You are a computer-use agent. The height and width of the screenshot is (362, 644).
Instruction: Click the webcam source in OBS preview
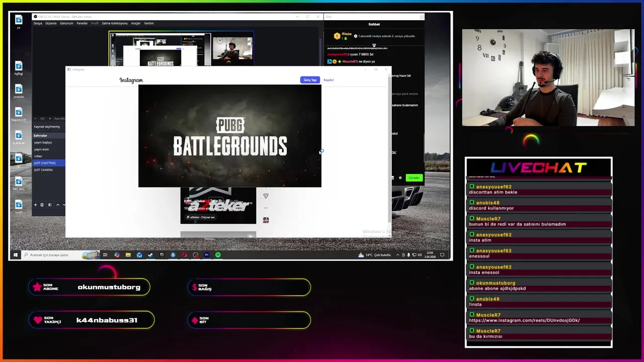click(x=232, y=49)
